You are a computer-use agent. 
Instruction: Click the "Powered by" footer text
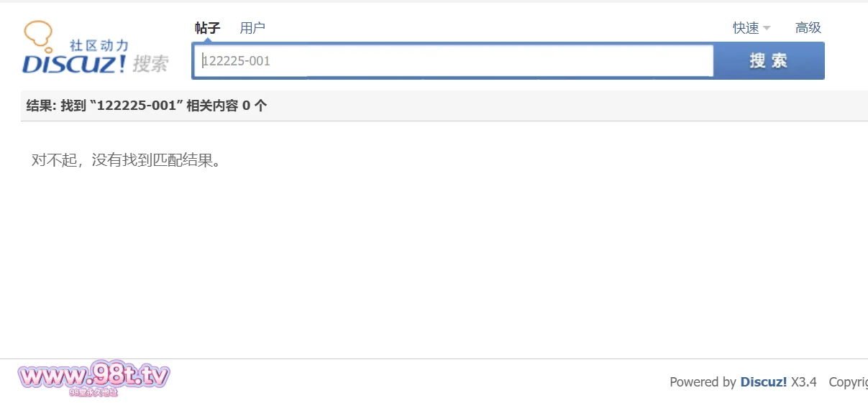pos(703,382)
